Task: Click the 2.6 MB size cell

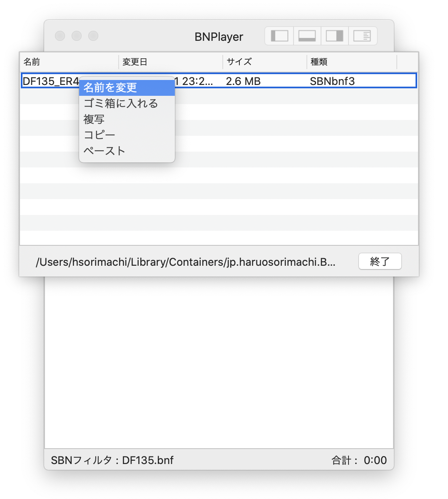Action: coord(243,81)
